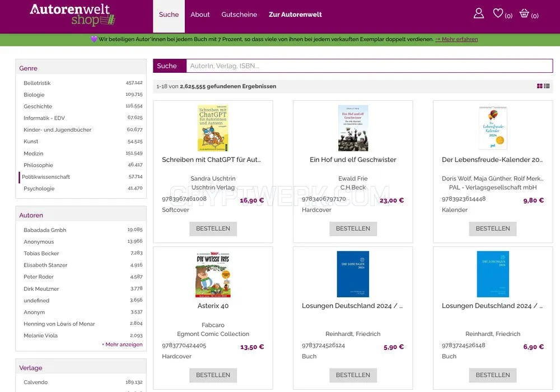Screen dimensions: 560x392
Task: Open title Ein Hof und elf Geschwister
Action: [x=353, y=160]
